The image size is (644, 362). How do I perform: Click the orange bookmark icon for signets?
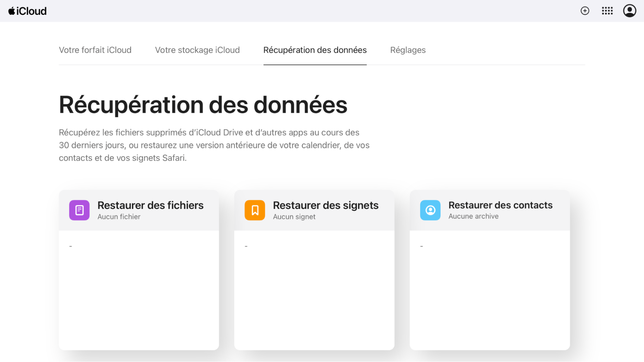pyautogui.click(x=255, y=210)
